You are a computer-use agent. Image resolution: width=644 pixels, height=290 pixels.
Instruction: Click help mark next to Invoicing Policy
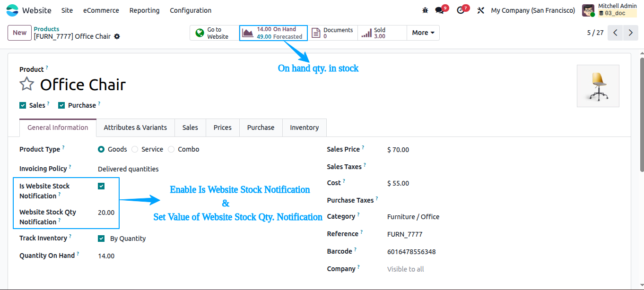coord(70,167)
